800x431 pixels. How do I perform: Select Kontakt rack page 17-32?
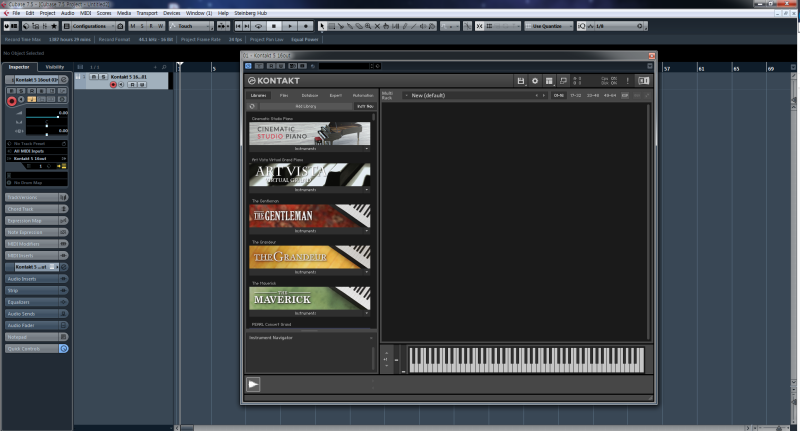(x=576, y=95)
